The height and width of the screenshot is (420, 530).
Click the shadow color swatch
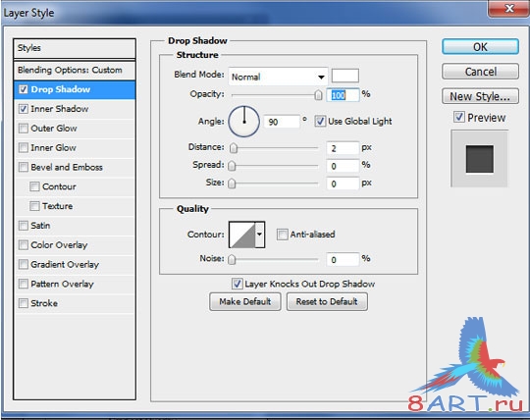pyautogui.click(x=345, y=76)
